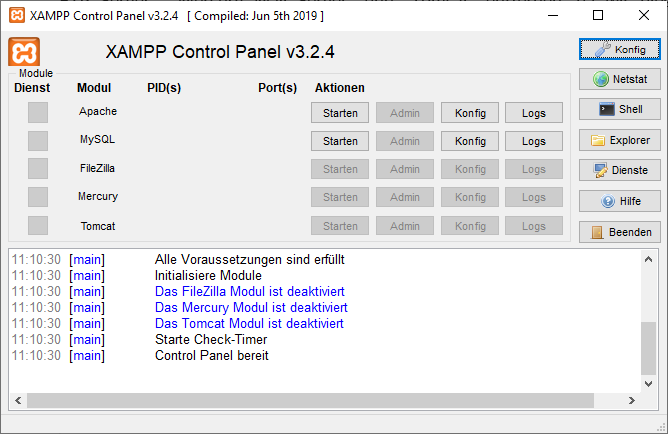This screenshot has width=668, height=434.
Task: Click log line 'Das Mercury Modul ist deaktiviert'
Action: click(x=251, y=308)
